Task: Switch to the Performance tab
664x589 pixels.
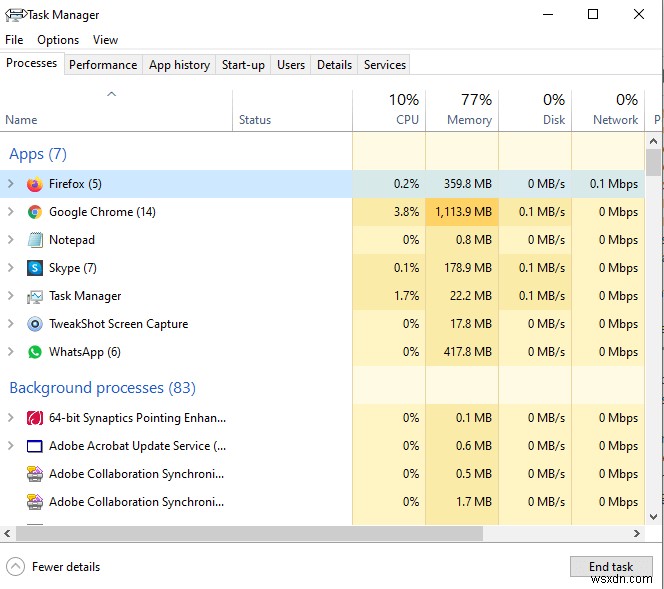Action: coord(103,65)
